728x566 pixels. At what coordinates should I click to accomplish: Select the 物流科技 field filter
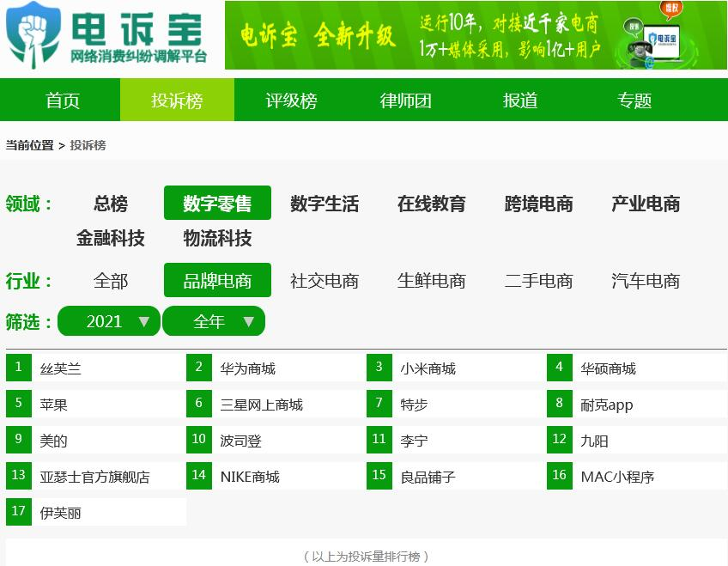point(217,238)
